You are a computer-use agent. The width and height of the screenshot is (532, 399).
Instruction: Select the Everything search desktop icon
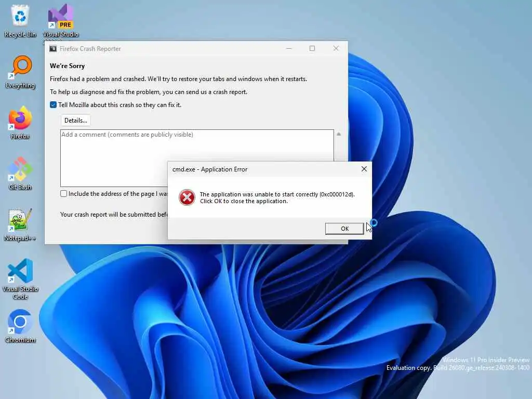(20, 72)
